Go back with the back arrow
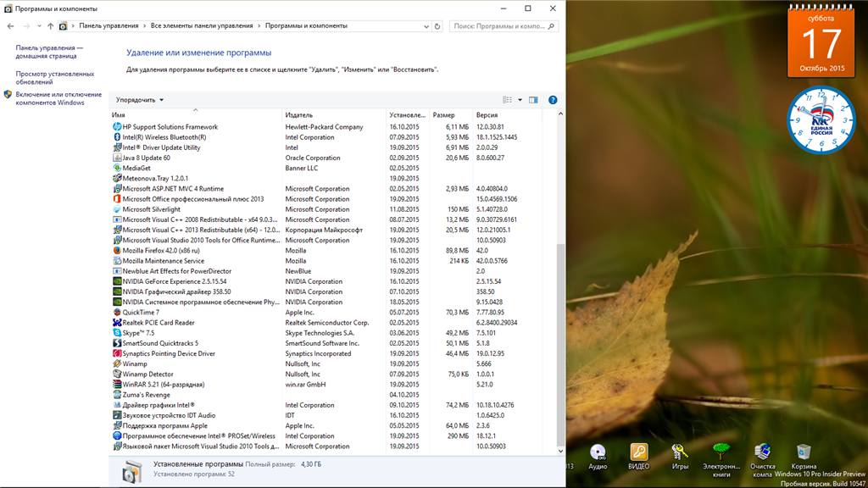Screen dimensions: 868x488 coord(10,26)
